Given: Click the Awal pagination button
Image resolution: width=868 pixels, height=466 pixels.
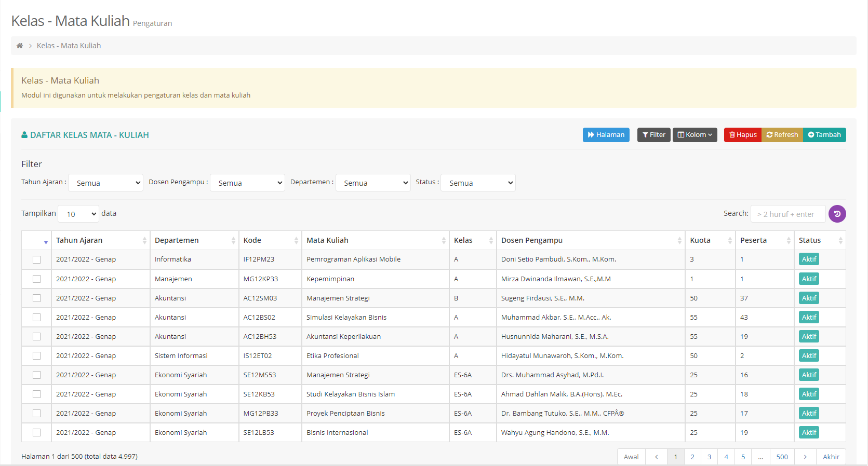Looking at the screenshot, I should pos(631,457).
